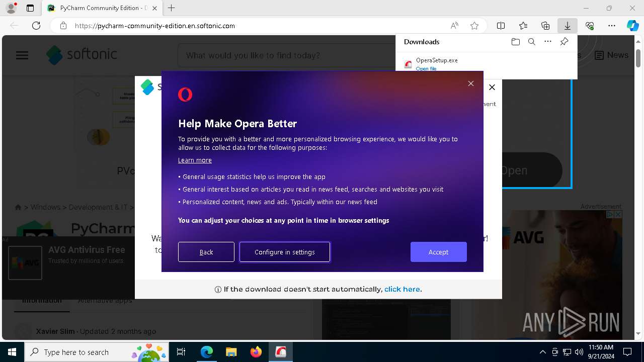Open tab actions menu icon
The height and width of the screenshot is (362, 644).
[x=30, y=8]
